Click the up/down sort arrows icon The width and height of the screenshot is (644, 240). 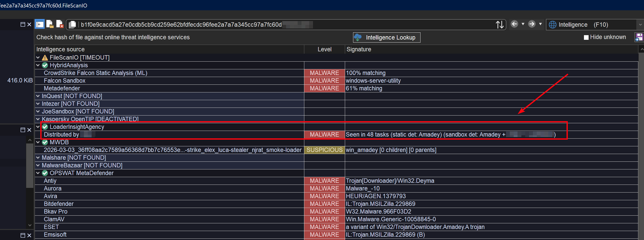(x=500, y=24)
